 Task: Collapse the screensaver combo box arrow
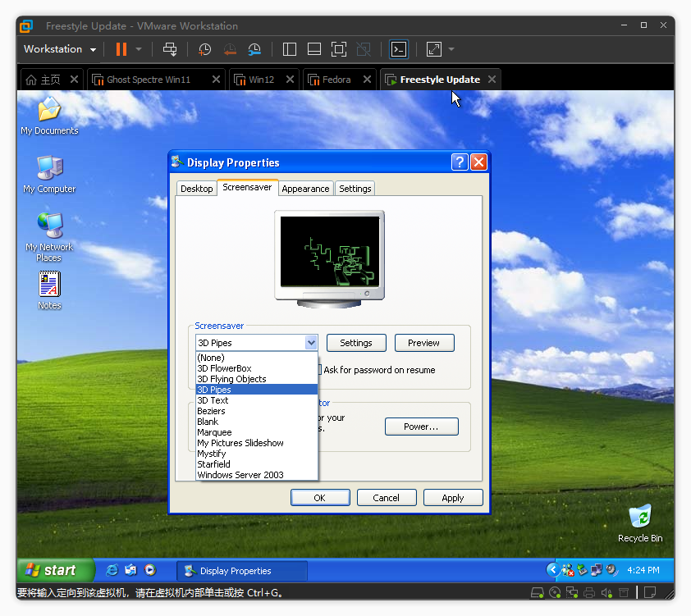pos(311,343)
